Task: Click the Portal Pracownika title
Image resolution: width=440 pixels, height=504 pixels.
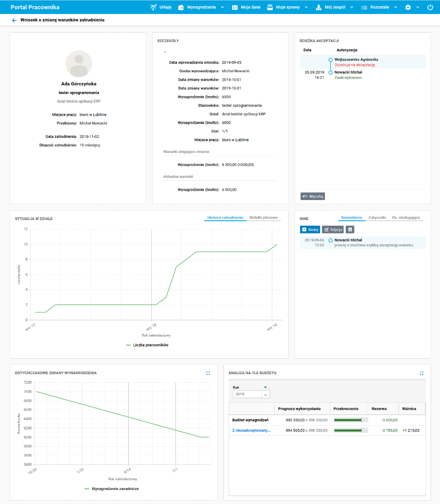Action: 35,7
